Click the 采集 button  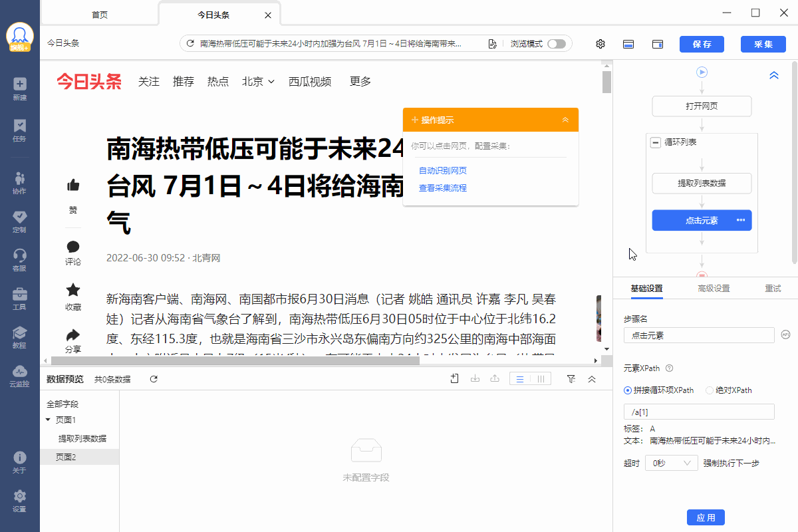pyautogui.click(x=763, y=44)
